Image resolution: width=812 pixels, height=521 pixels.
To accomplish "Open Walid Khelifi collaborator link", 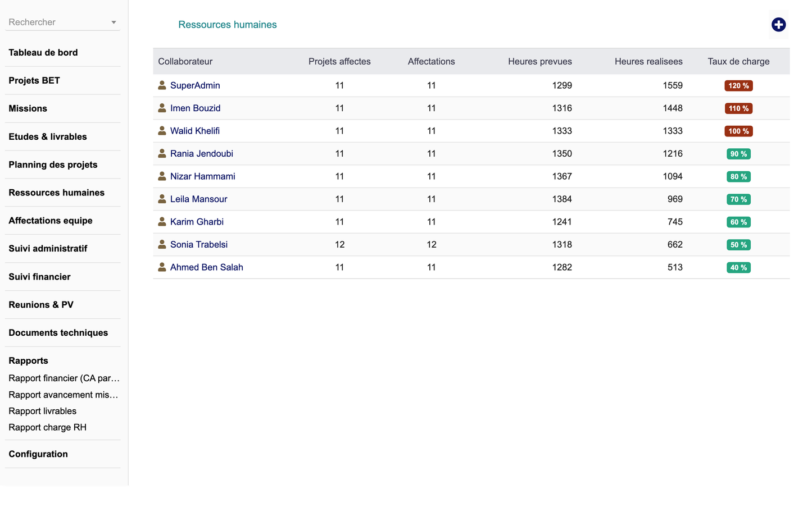I will (x=195, y=131).
